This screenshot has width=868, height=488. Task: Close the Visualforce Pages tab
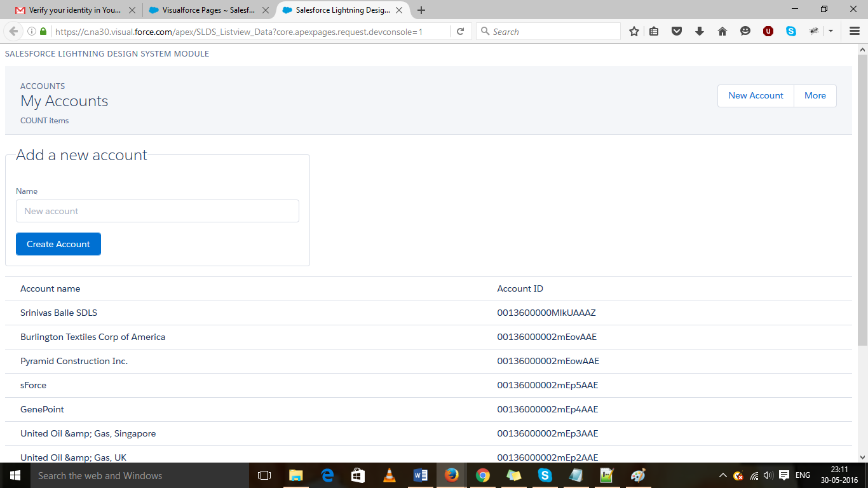click(266, 10)
